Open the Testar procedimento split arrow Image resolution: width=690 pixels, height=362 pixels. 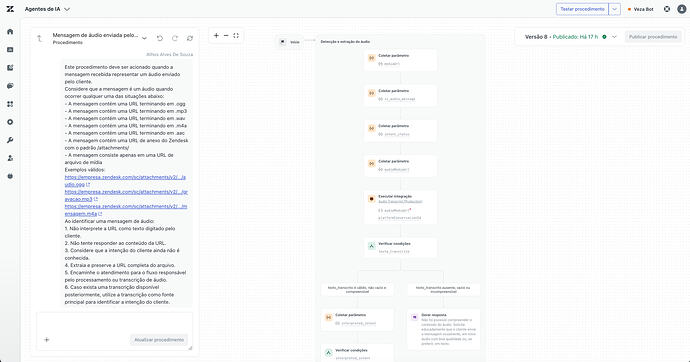[x=615, y=9]
